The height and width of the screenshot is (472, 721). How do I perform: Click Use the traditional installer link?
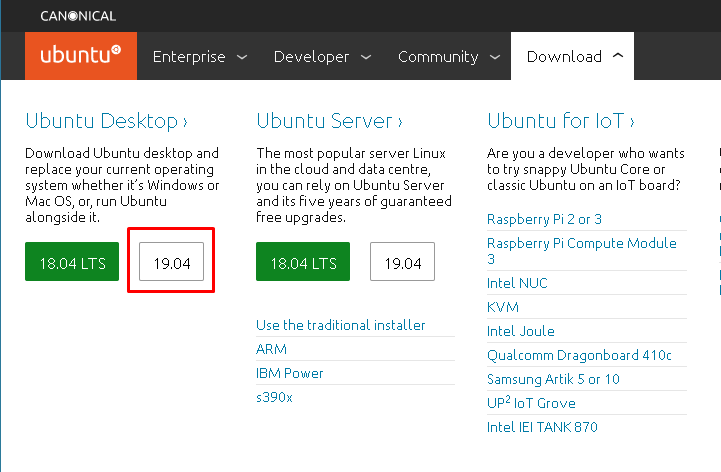[x=341, y=325]
